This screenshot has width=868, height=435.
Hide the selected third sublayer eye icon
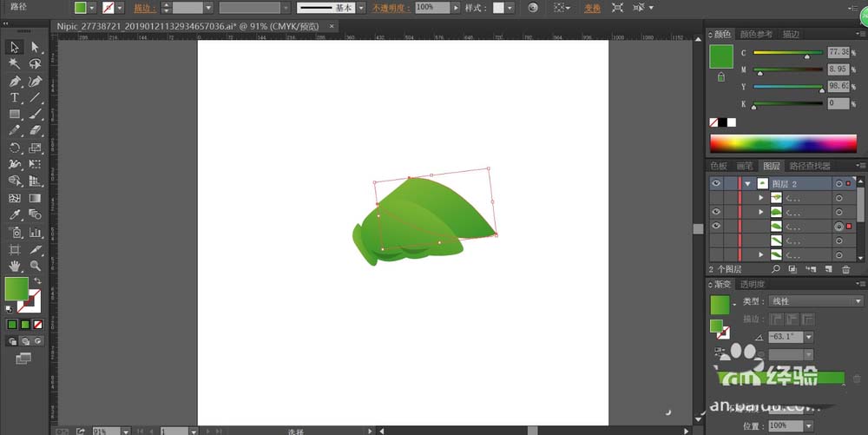click(716, 226)
